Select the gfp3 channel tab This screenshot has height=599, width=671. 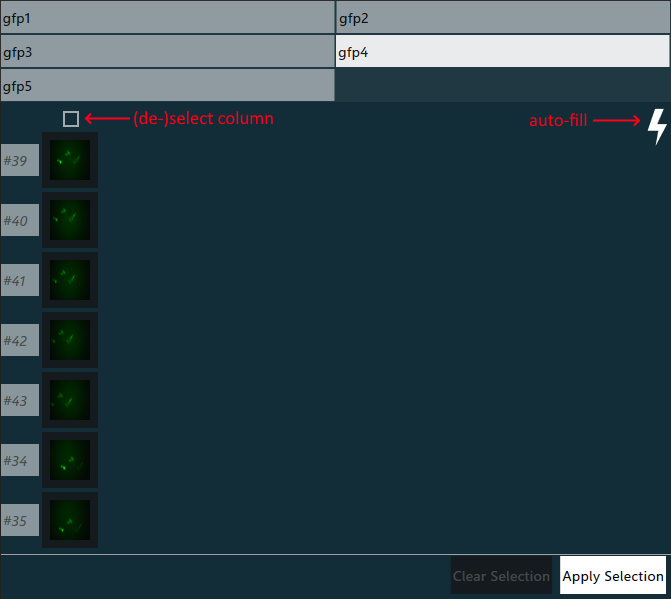[167, 51]
